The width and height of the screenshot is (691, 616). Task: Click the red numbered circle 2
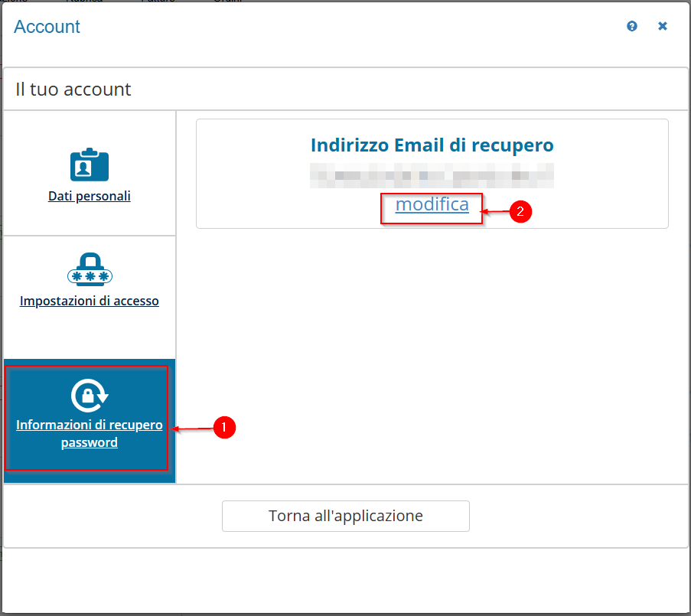pos(520,213)
